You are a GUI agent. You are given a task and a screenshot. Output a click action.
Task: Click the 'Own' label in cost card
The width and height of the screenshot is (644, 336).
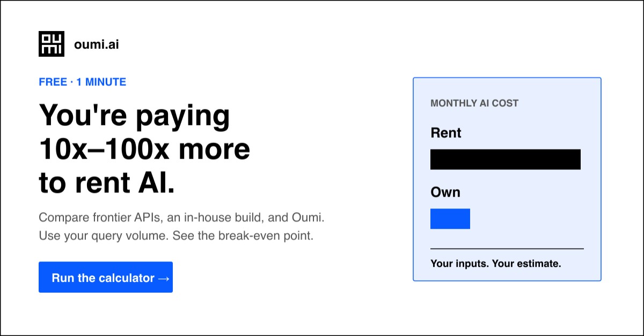point(445,192)
